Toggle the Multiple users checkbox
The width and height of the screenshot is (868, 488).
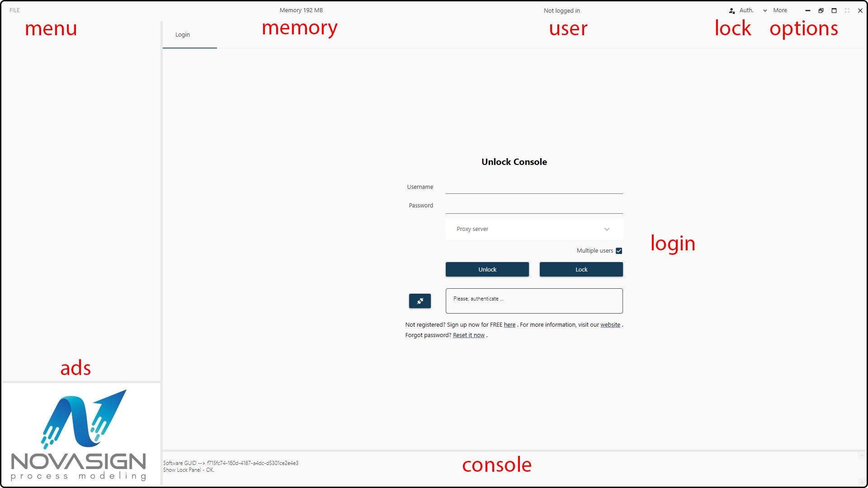[x=619, y=251]
